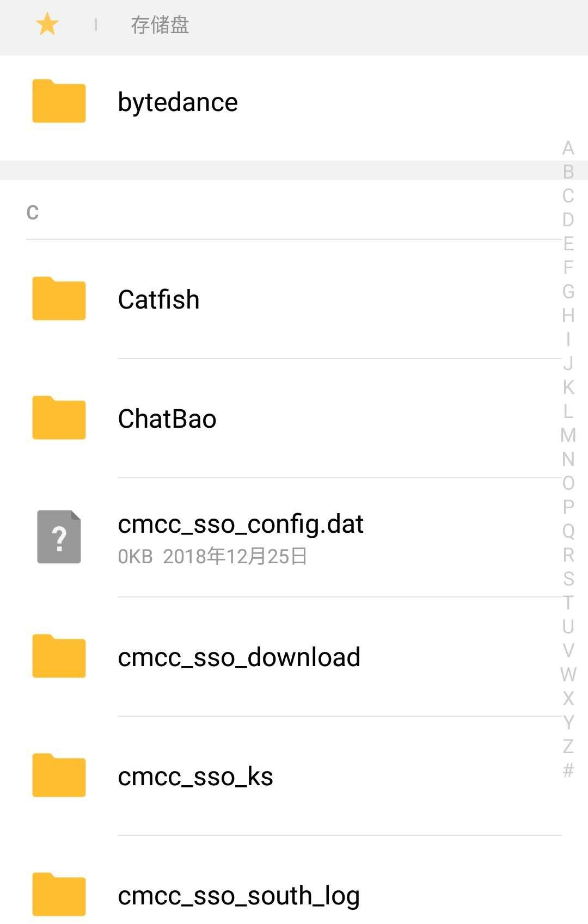Tap the ChatBao folder name
Screen dimensions: 588x924
click(x=167, y=419)
